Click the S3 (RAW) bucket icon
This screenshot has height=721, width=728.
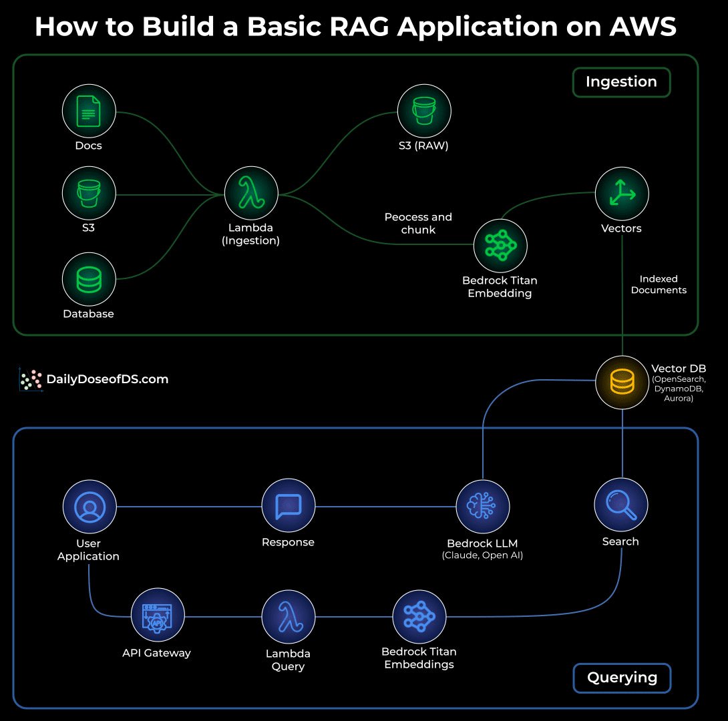[x=424, y=111]
